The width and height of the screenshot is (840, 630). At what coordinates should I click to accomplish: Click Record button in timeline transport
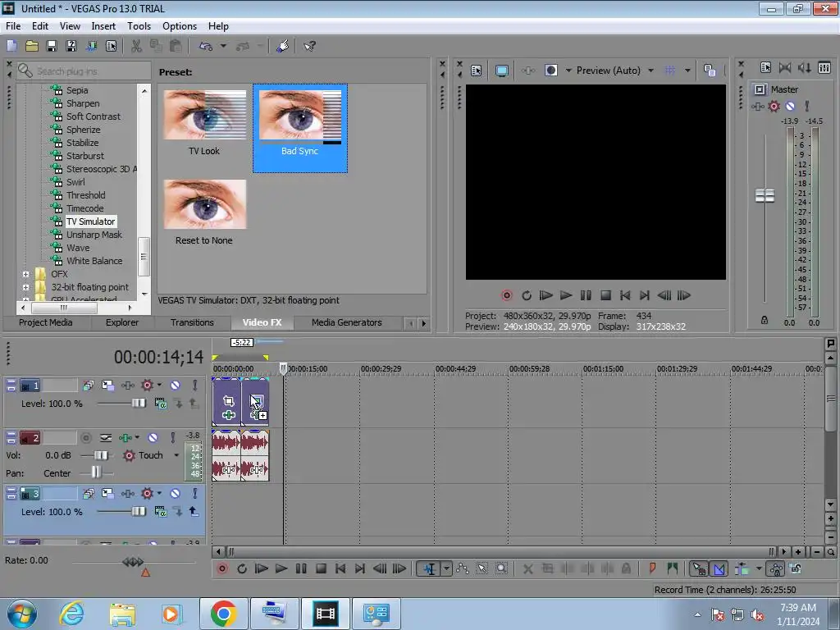coord(221,569)
